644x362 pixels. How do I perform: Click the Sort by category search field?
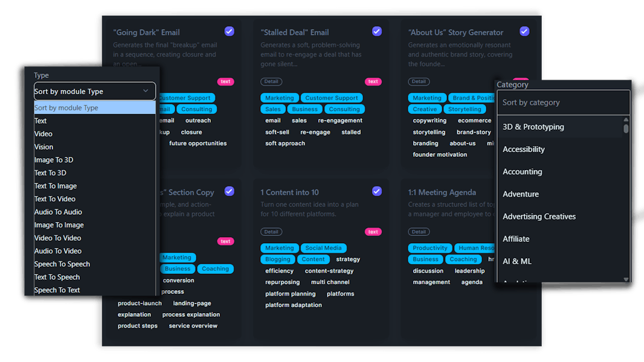click(x=562, y=103)
